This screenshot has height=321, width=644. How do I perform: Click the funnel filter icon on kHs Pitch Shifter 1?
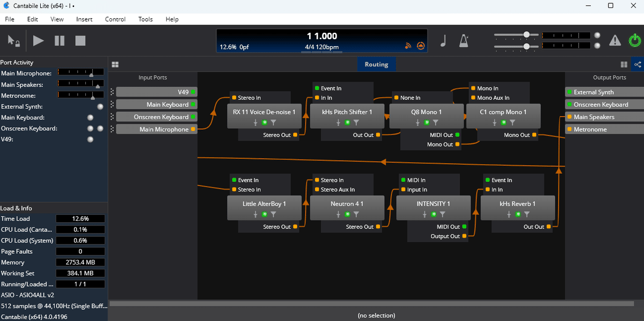[356, 123]
